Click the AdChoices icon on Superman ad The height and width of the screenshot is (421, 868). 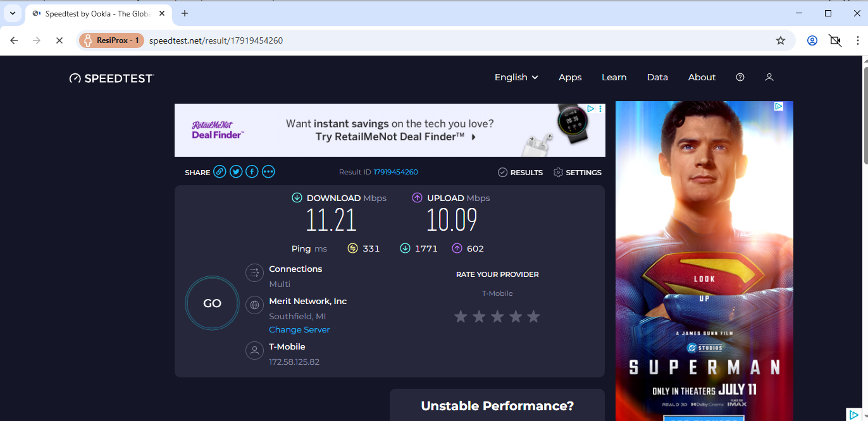(779, 106)
